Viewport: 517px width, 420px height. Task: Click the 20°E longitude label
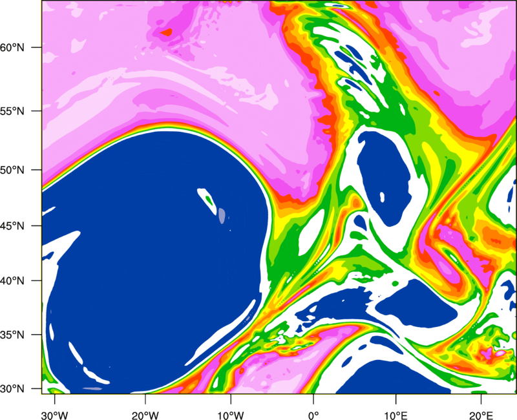[x=481, y=415]
